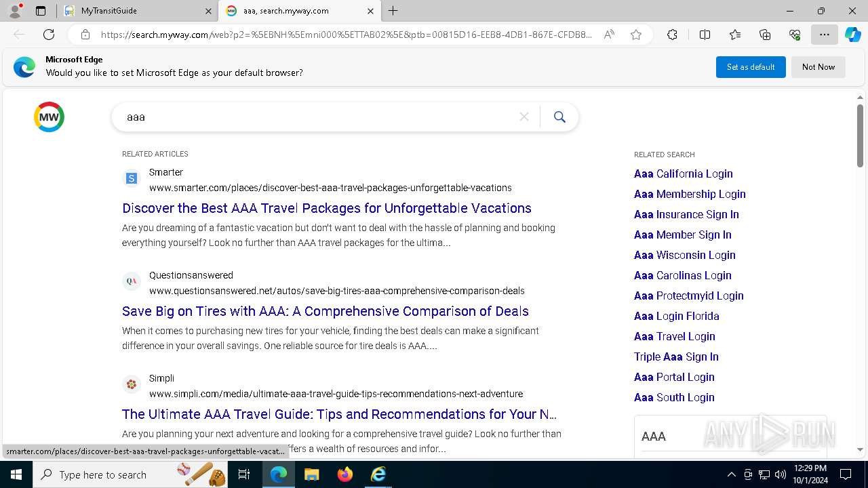Click the Set as default button
Viewport: 868px width, 488px height.
tap(751, 67)
